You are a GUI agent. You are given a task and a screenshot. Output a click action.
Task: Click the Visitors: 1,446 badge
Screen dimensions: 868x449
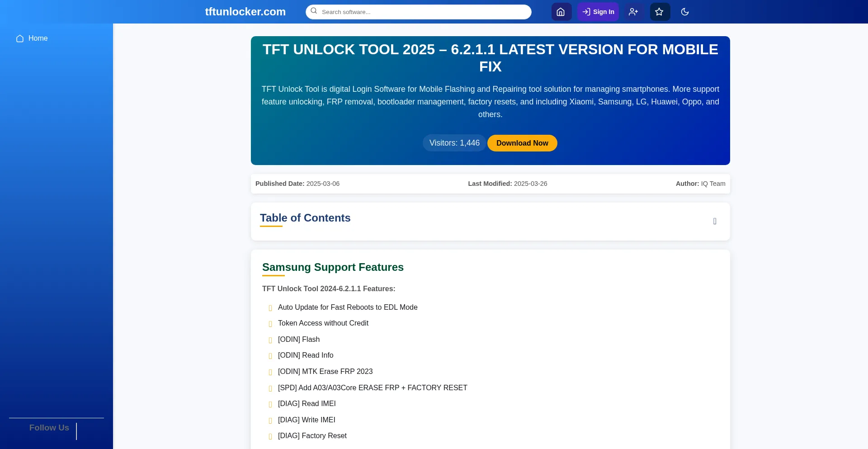click(x=454, y=143)
